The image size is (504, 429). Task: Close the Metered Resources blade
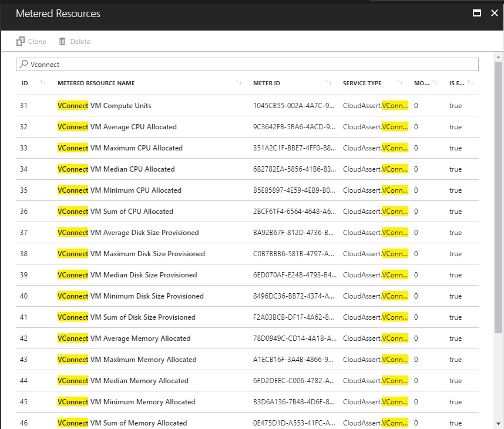pos(494,14)
